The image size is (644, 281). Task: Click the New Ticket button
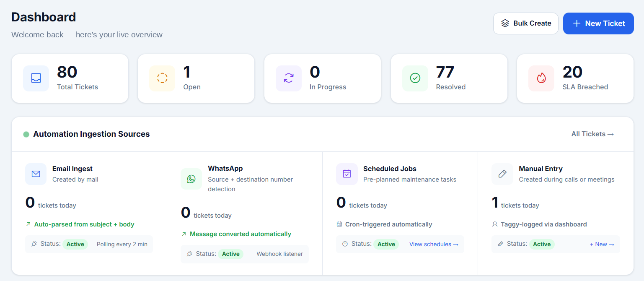[x=598, y=23]
